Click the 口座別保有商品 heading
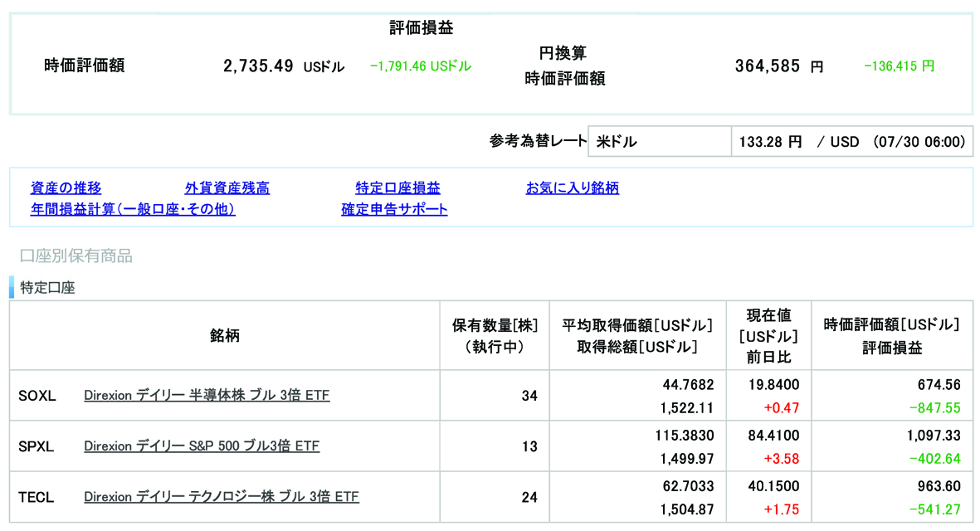The image size is (980, 531). point(76,256)
